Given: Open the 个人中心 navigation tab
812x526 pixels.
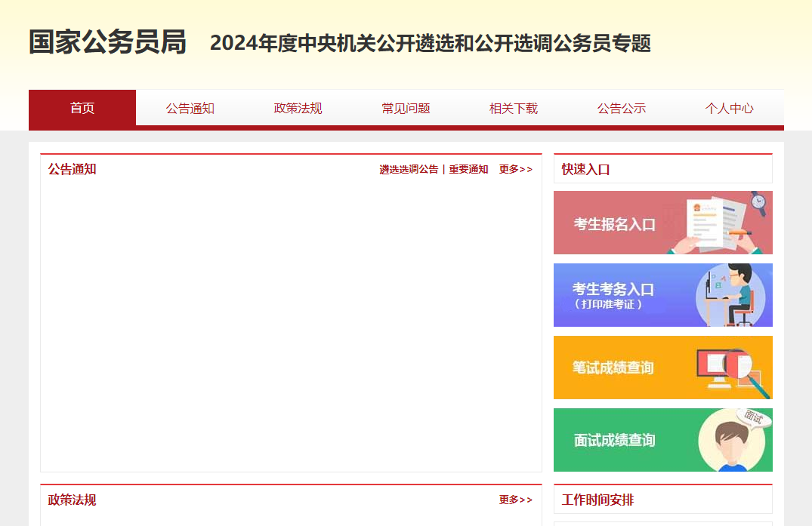Looking at the screenshot, I should coord(729,108).
